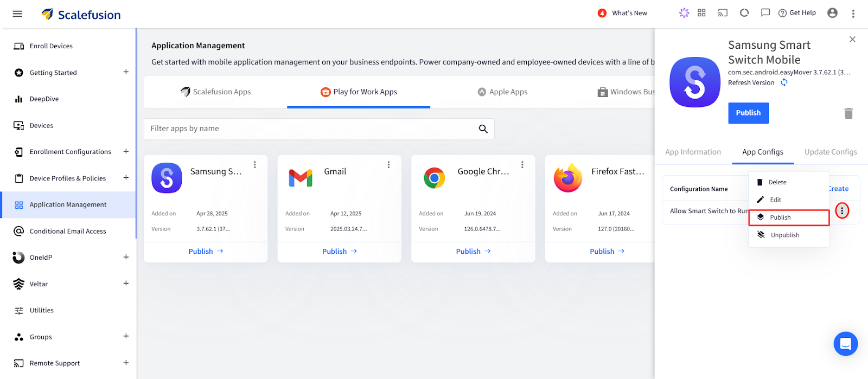
Task: Expand Device Profiles & Policies plus icon
Action: tap(126, 178)
